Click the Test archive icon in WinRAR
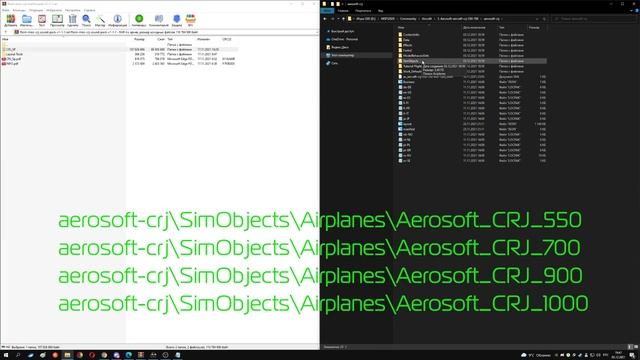 click(x=42, y=20)
